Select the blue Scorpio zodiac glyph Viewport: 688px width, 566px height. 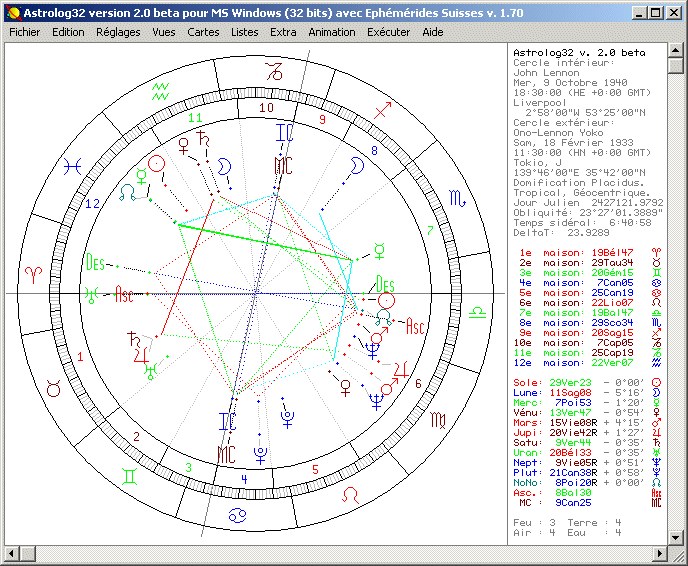click(x=456, y=200)
